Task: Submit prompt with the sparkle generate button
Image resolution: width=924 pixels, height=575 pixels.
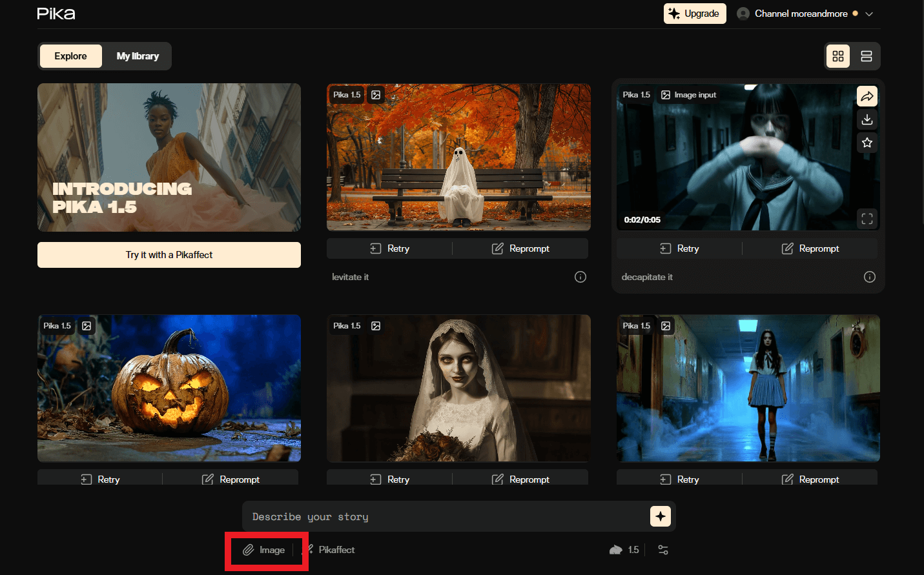Action: [x=660, y=516]
